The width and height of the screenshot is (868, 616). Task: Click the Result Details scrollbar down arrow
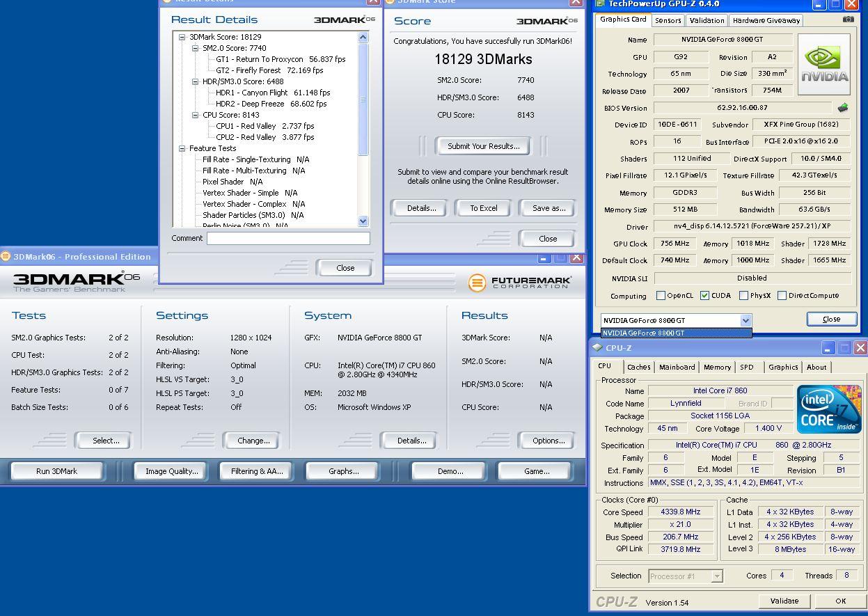[x=363, y=221]
